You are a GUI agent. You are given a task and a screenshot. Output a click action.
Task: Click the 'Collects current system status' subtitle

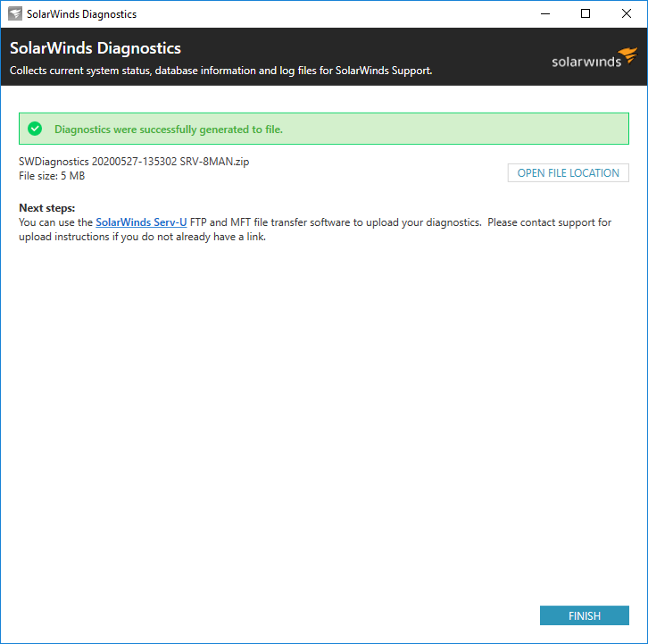pos(220,71)
